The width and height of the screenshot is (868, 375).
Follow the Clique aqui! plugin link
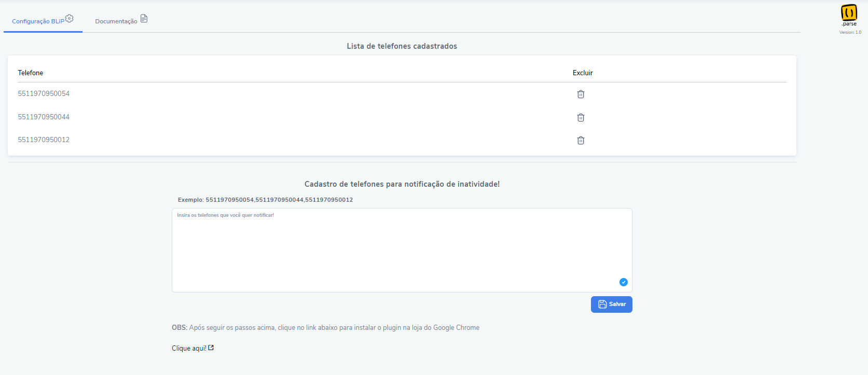(x=189, y=349)
